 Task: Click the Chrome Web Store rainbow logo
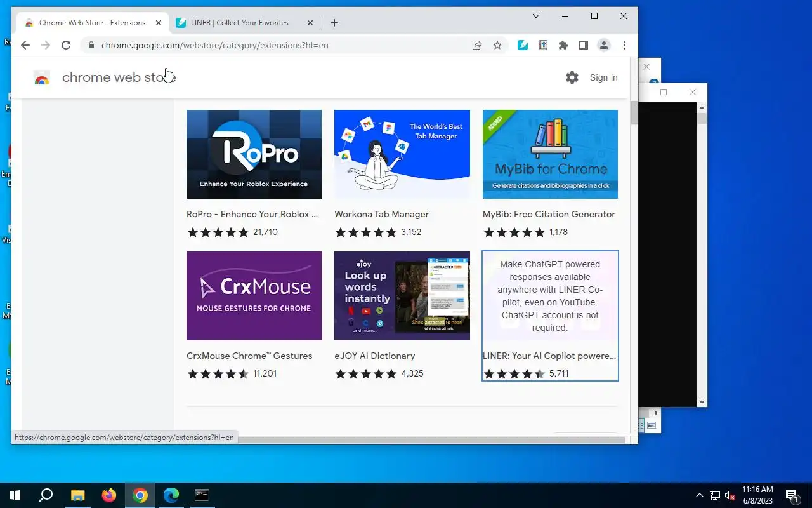pos(42,78)
